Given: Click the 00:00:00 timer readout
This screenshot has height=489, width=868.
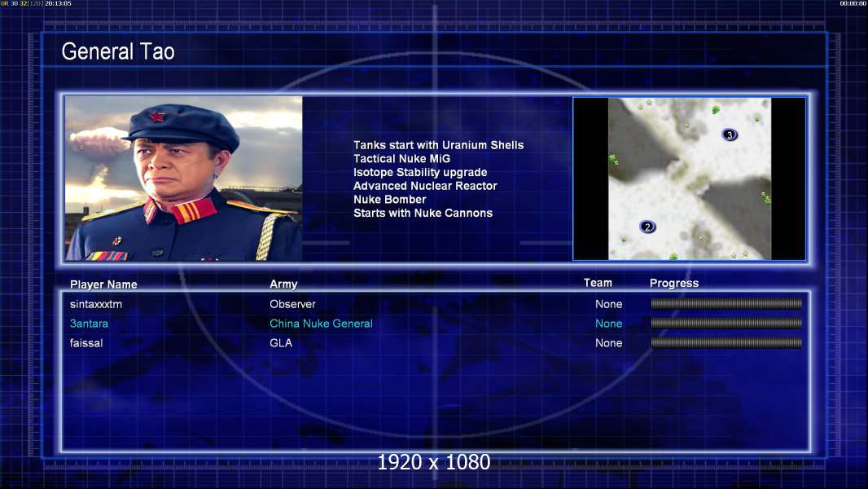Looking at the screenshot, I should pyautogui.click(x=853, y=3).
